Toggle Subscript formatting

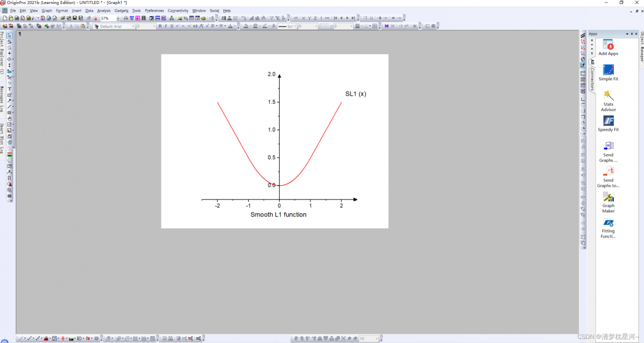pyautogui.click(x=183, y=26)
